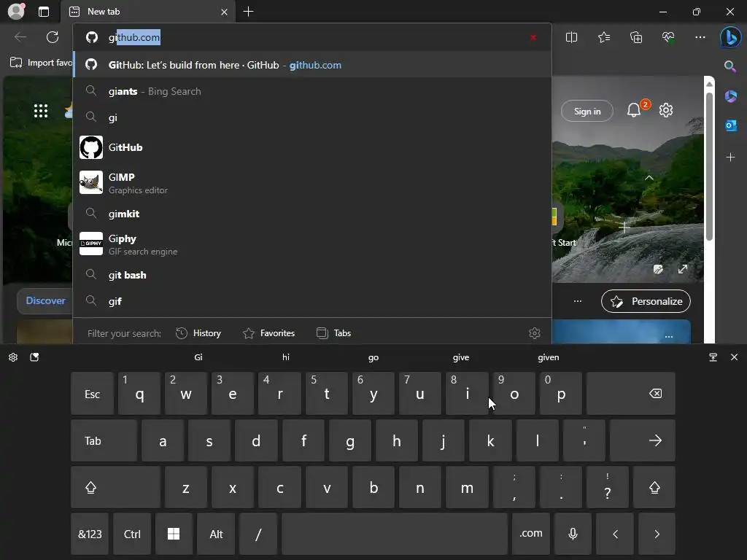Switch to &123 symbols layout

(x=90, y=534)
